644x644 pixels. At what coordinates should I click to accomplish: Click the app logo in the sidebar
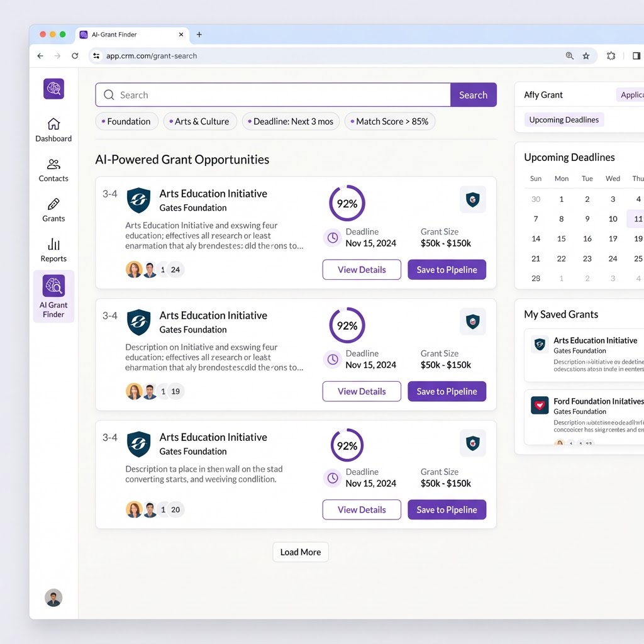(x=54, y=89)
